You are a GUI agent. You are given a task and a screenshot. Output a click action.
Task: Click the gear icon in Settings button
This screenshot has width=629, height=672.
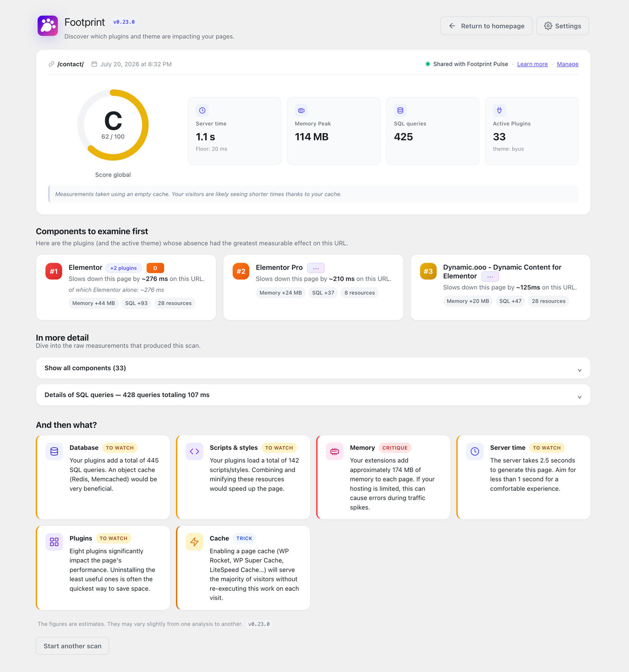548,26
